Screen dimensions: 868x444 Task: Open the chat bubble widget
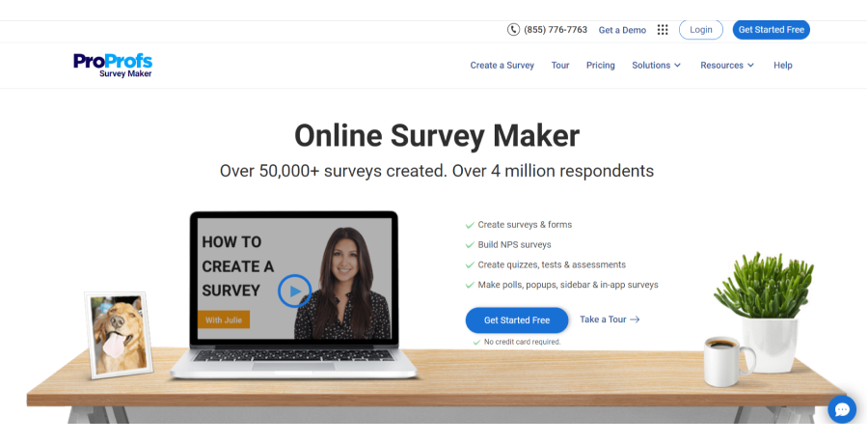(842, 409)
